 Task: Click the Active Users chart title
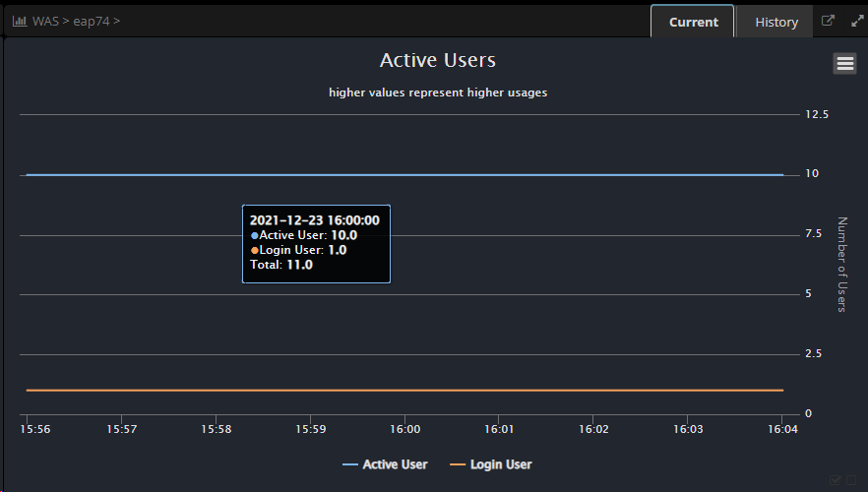(437, 61)
